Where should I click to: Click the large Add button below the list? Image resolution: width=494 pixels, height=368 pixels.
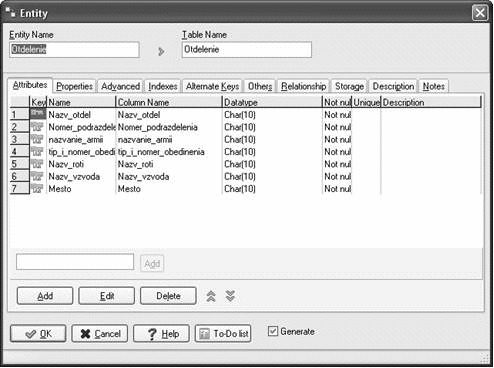45,296
